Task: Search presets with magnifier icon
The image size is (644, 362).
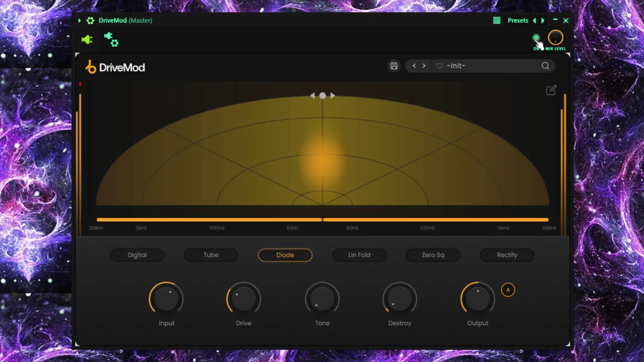Action: [545, 66]
